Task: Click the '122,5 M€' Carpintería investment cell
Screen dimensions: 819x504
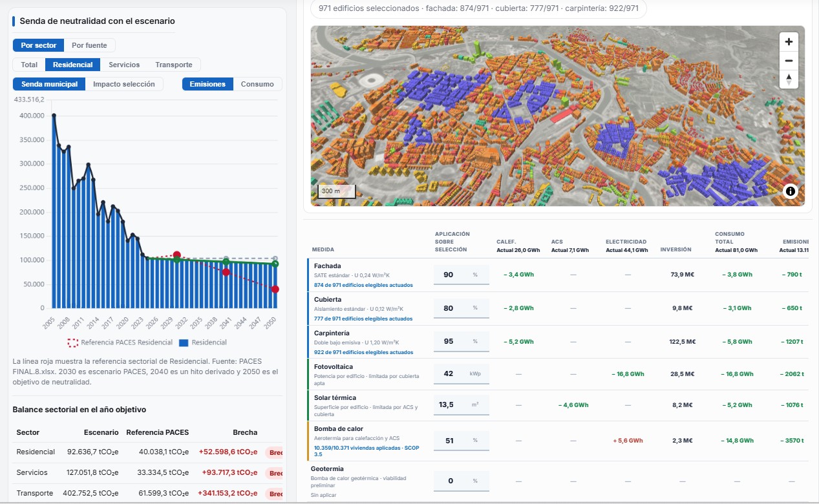Action: click(681, 341)
